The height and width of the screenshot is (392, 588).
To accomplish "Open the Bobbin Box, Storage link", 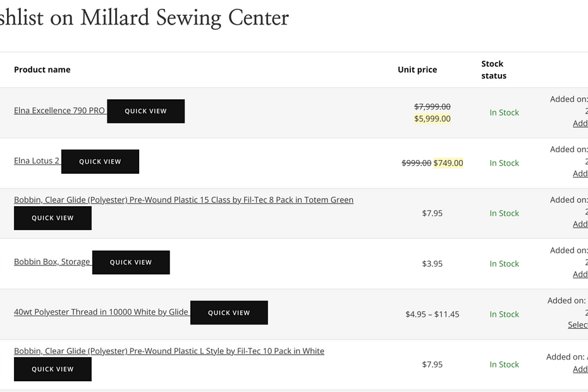I will [52, 262].
